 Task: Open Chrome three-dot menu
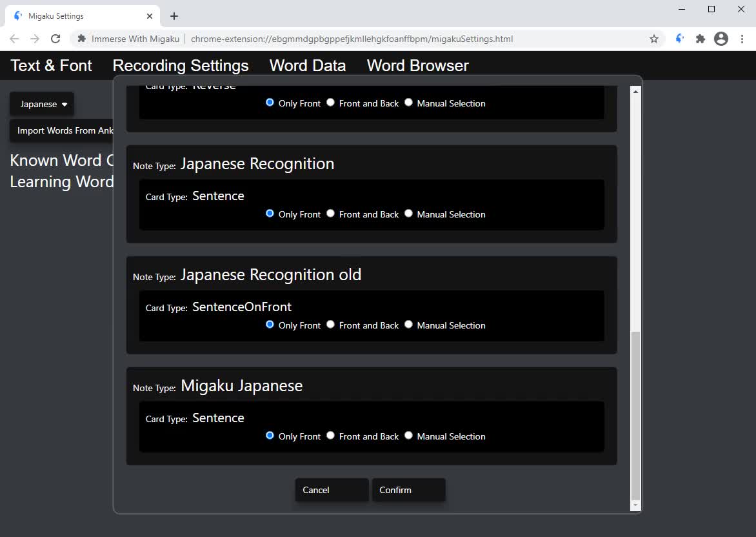[742, 39]
